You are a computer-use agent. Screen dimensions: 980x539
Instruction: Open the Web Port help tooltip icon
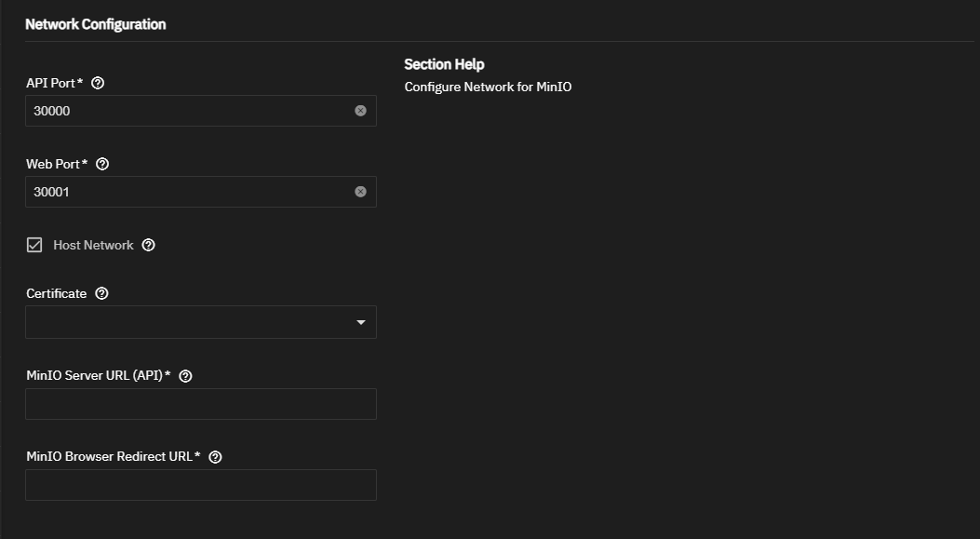[102, 164]
